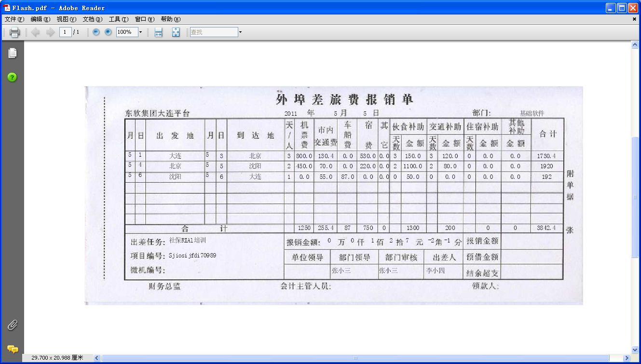Open the 窗口(W) menu
Viewport: 641px width, 364px height.
click(x=144, y=19)
